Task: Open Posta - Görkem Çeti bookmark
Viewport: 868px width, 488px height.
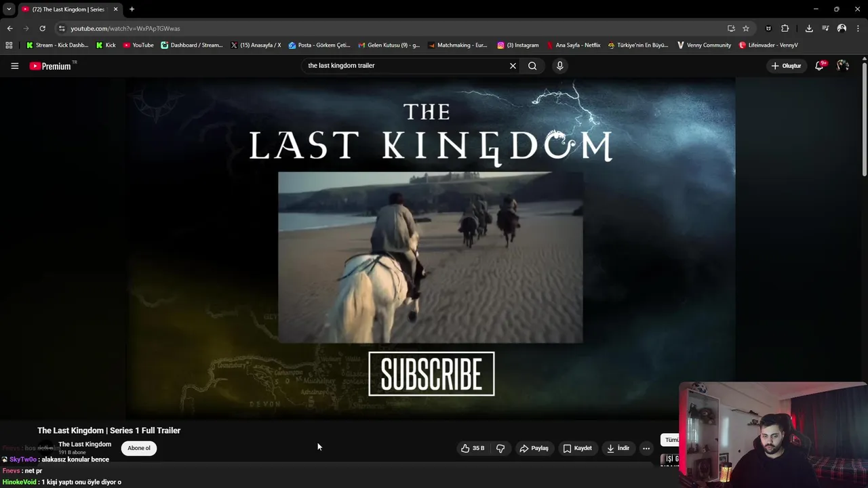Action: point(319,45)
